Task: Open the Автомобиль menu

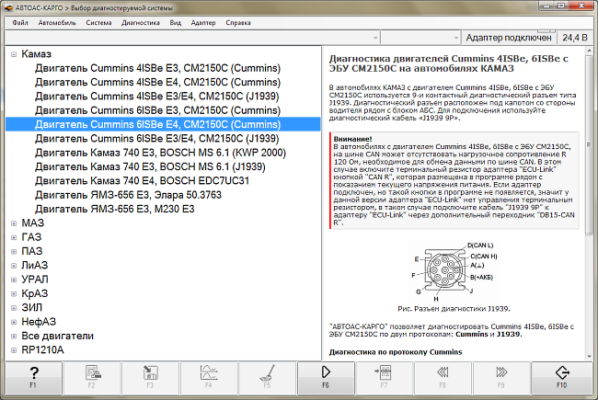Action: pyautogui.click(x=57, y=23)
